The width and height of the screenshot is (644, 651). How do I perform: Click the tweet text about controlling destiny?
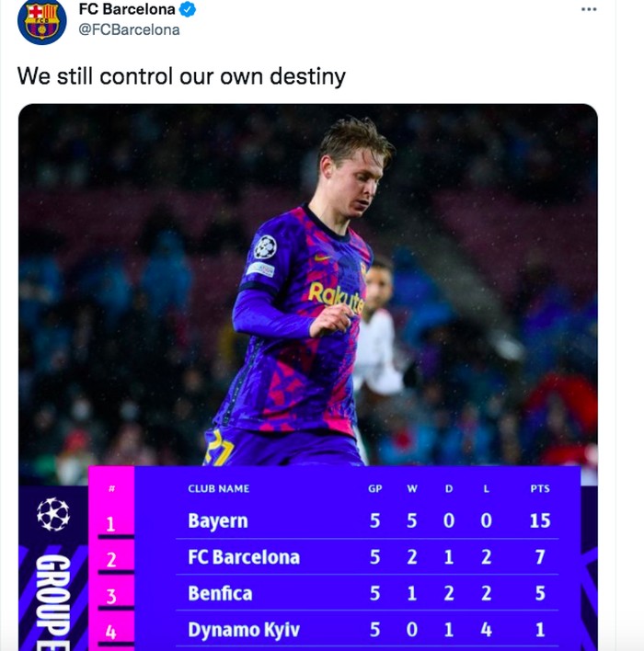coord(181,75)
